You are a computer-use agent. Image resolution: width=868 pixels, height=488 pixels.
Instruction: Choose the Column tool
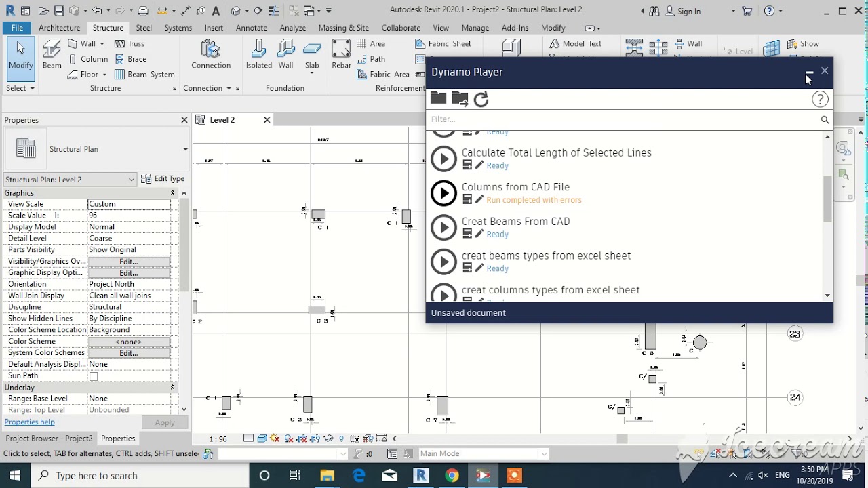[x=87, y=59]
